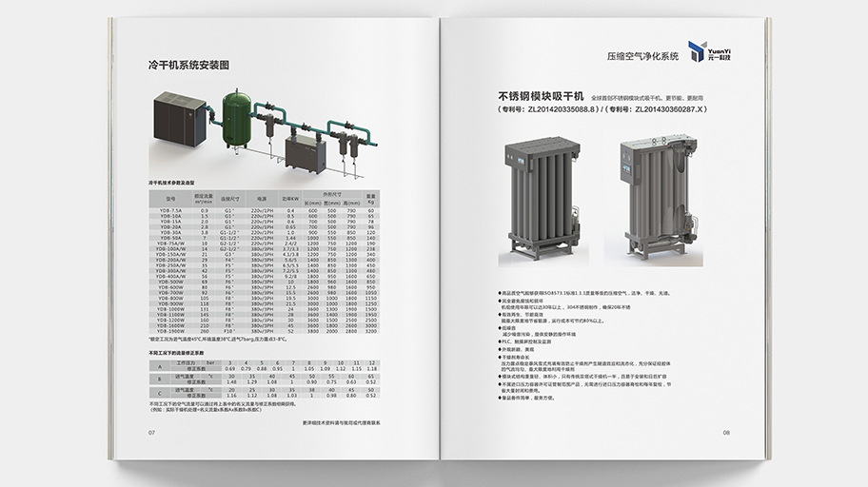
Task: Click the YuanYi company logo
Action: (x=710, y=51)
